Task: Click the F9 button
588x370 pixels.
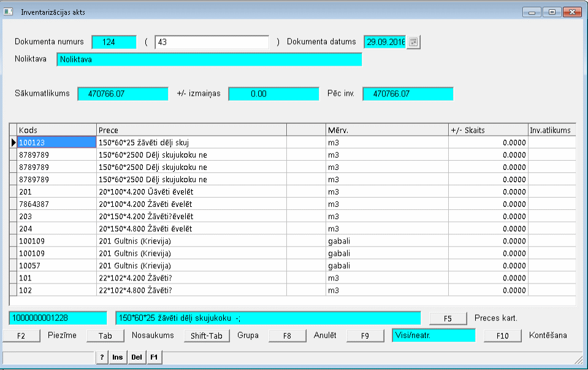Action: tap(365, 336)
